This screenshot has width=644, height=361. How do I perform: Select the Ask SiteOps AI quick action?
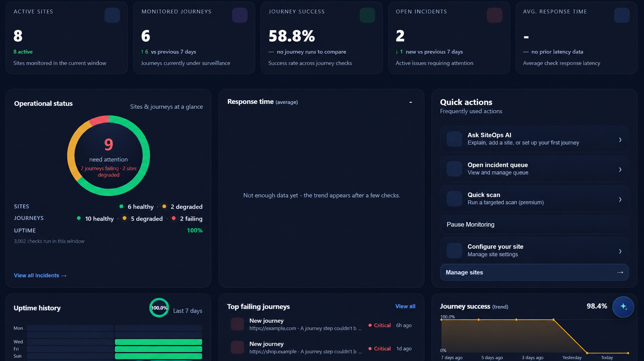click(x=534, y=139)
